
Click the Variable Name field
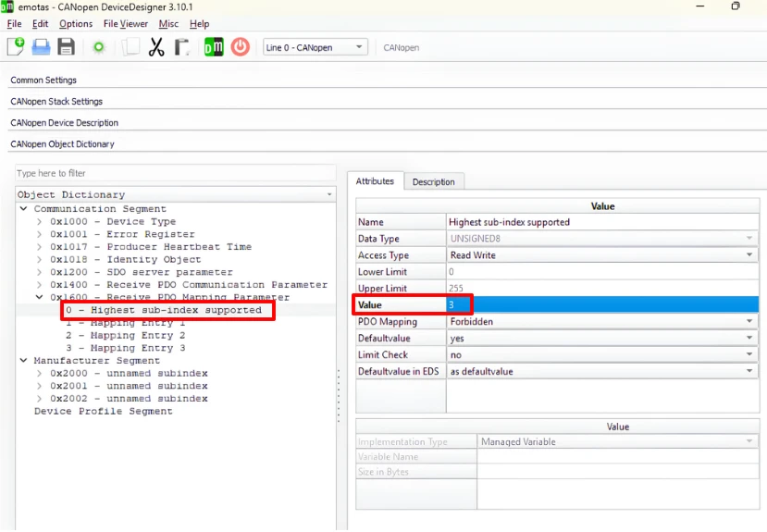pyautogui.click(x=618, y=457)
